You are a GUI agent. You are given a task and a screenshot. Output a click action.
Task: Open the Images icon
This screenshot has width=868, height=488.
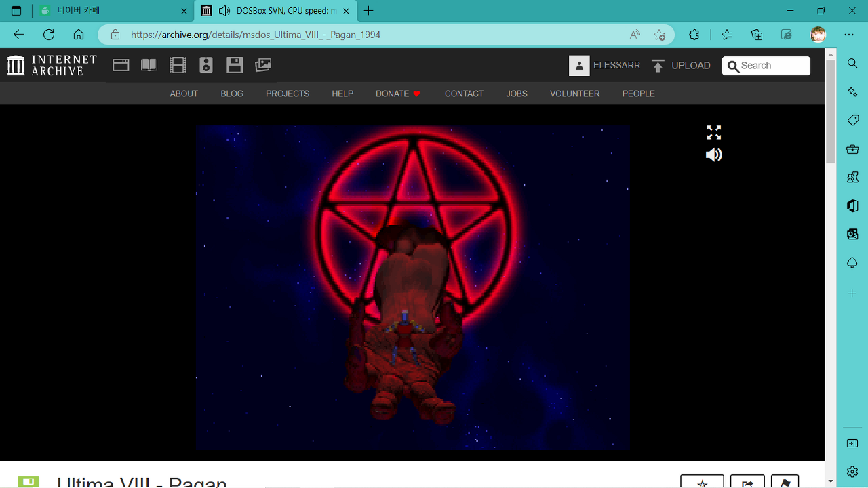click(x=263, y=65)
